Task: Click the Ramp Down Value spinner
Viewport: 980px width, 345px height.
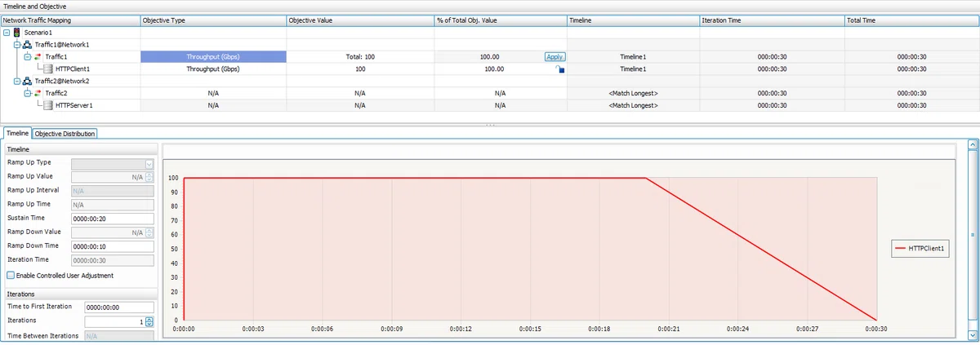Action: click(x=149, y=232)
